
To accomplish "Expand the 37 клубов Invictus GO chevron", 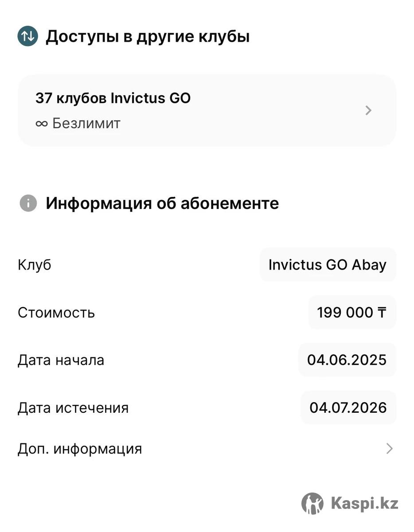I will tap(368, 110).
